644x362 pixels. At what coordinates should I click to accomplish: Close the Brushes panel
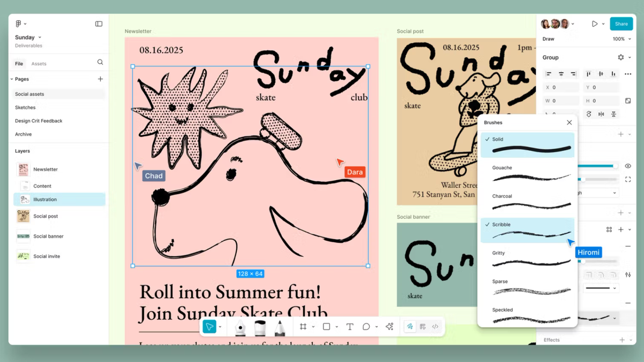(x=569, y=122)
